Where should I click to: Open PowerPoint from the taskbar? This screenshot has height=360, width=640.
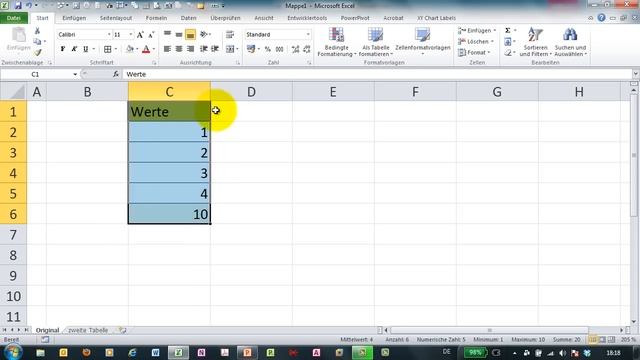coord(247,353)
